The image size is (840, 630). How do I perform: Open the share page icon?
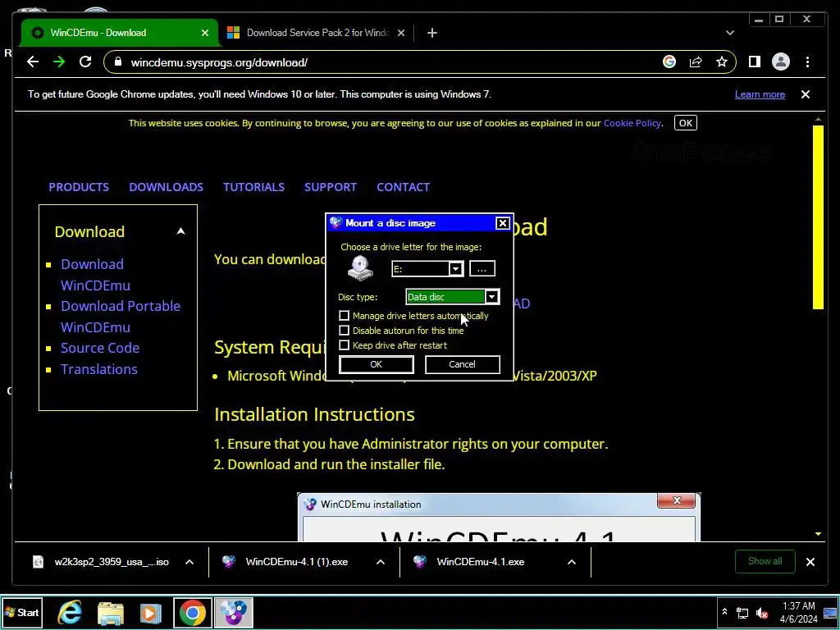(696, 62)
